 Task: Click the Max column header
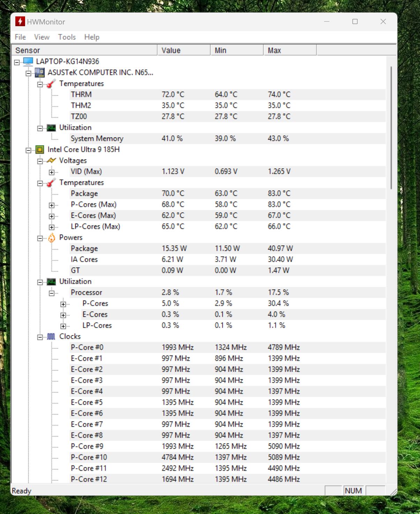click(290, 50)
